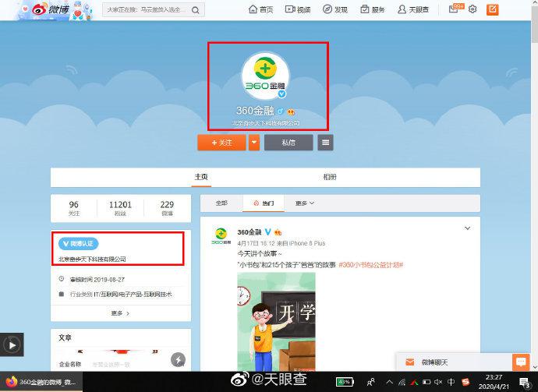Click the blue V verified icon in the post
538x392 pixels.
pos(268,231)
